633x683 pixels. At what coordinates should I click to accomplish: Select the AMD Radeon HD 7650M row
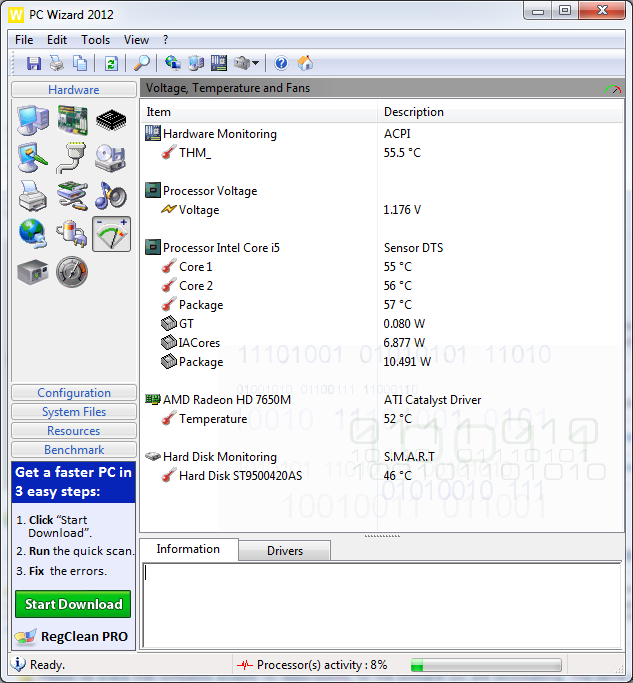click(x=383, y=400)
